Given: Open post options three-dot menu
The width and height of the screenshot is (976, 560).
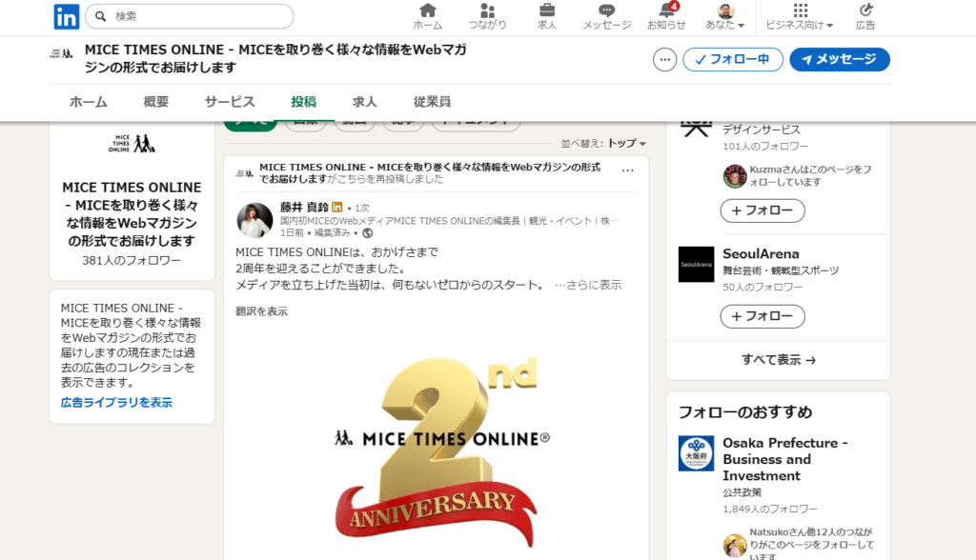Looking at the screenshot, I should point(627,170).
